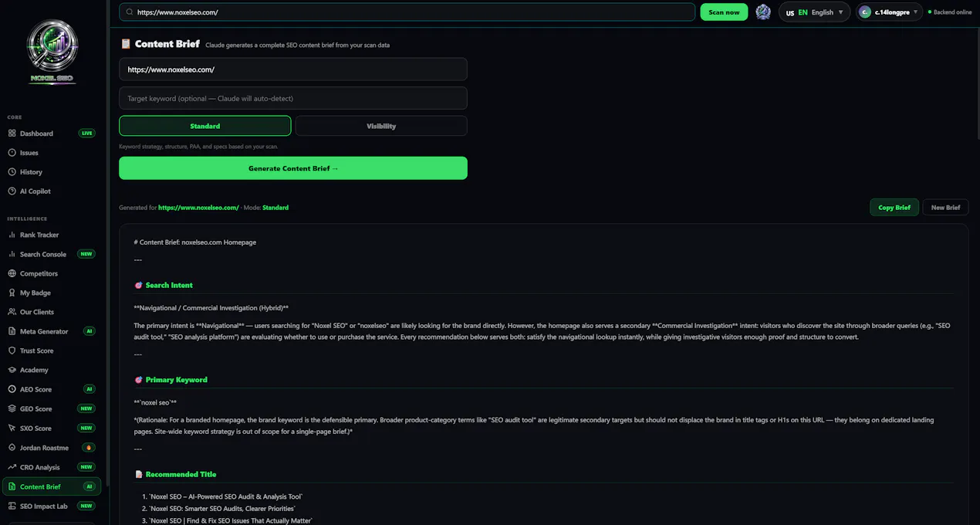Image resolution: width=980 pixels, height=525 pixels.
Task: Click the CRO Analysis trend icon
Action: point(12,467)
